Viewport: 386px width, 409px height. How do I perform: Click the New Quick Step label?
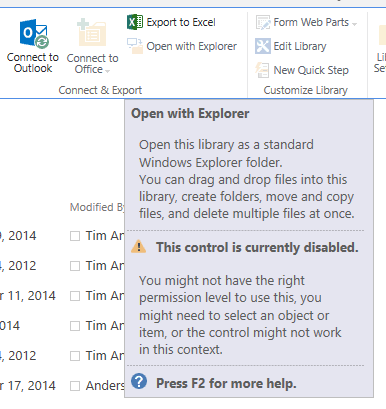click(x=311, y=70)
